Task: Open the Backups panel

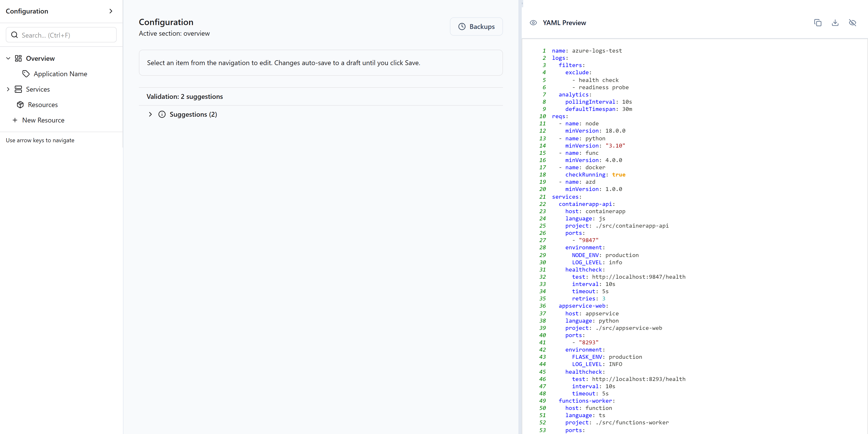Action: pos(476,27)
